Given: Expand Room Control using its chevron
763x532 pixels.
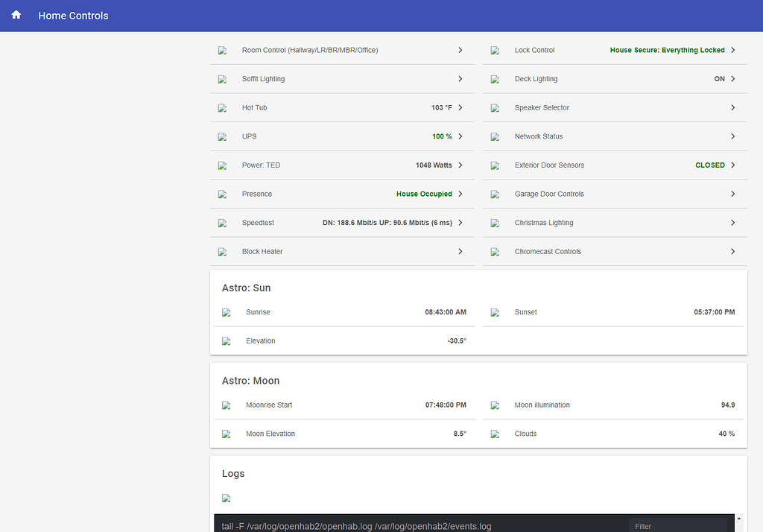Looking at the screenshot, I should (x=460, y=50).
